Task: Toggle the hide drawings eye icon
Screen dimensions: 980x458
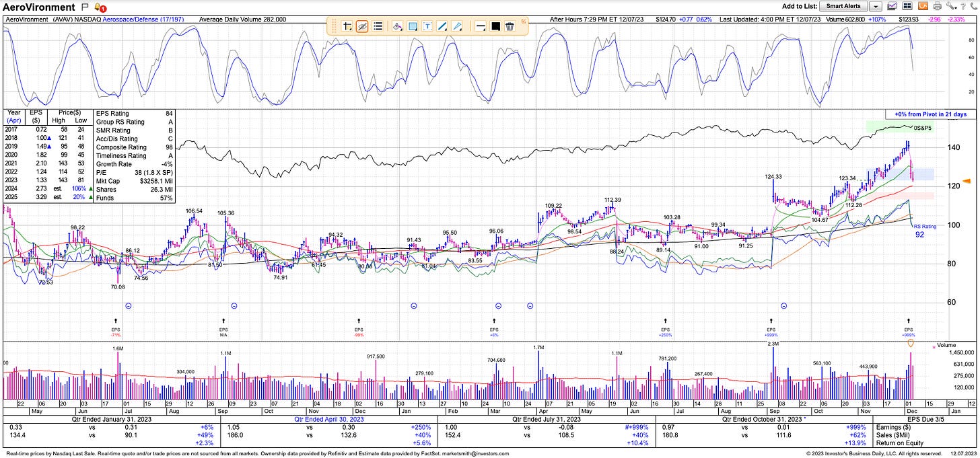Action: point(362,26)
